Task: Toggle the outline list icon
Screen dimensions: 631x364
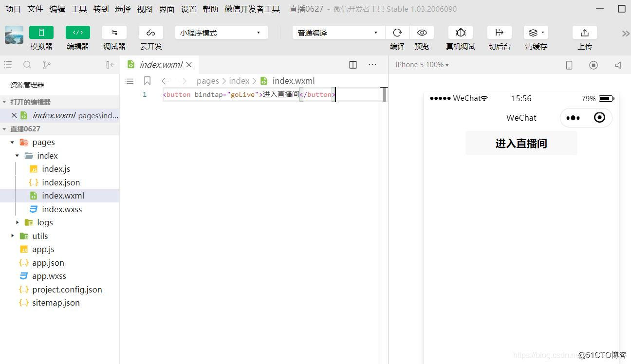Action: [129, 81]
